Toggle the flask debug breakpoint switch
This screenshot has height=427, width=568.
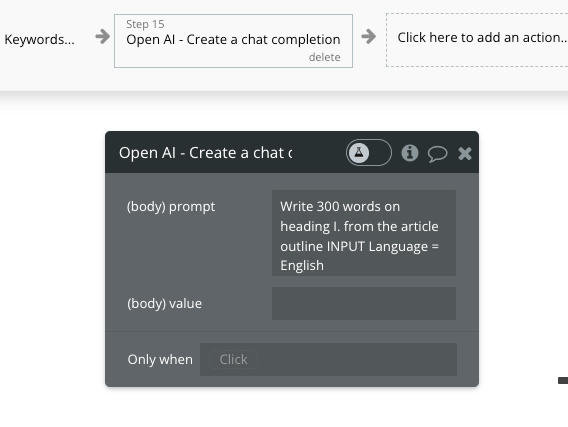tap(368, 152)
